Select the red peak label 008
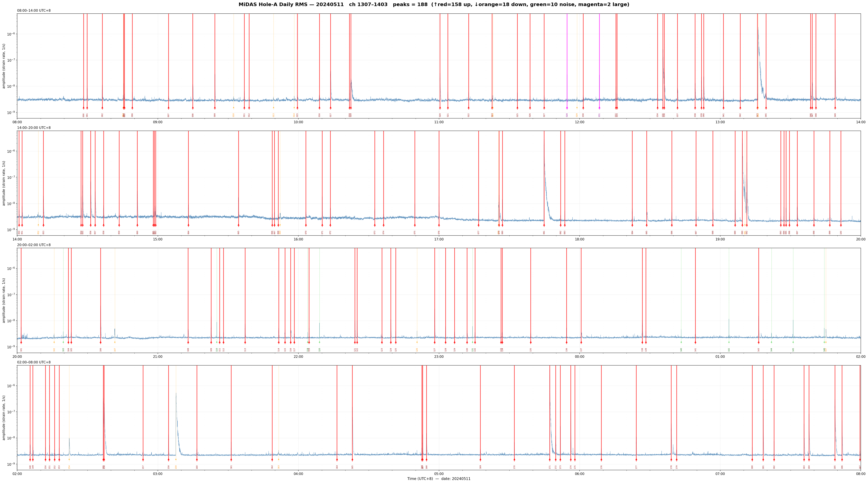This screenshot has height=483, width=868. point(193,115)
